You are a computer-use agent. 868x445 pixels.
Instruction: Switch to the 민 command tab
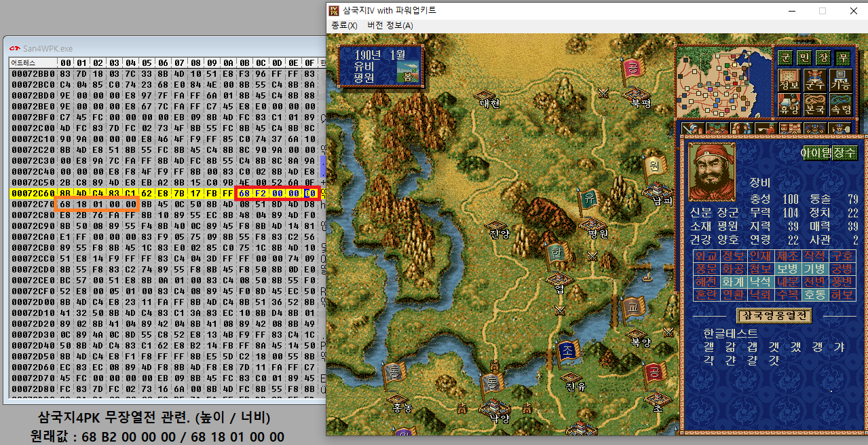click(x=804, y=58)
